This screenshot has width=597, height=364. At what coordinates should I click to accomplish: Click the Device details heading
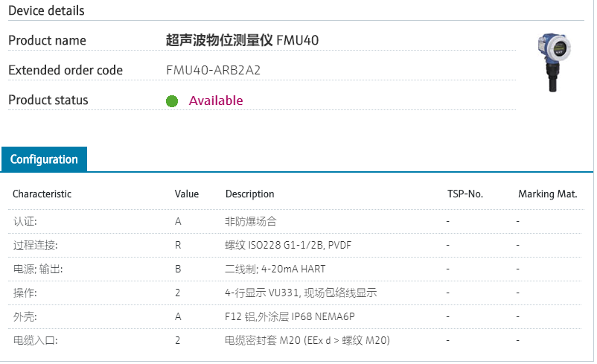coord(46,11)
